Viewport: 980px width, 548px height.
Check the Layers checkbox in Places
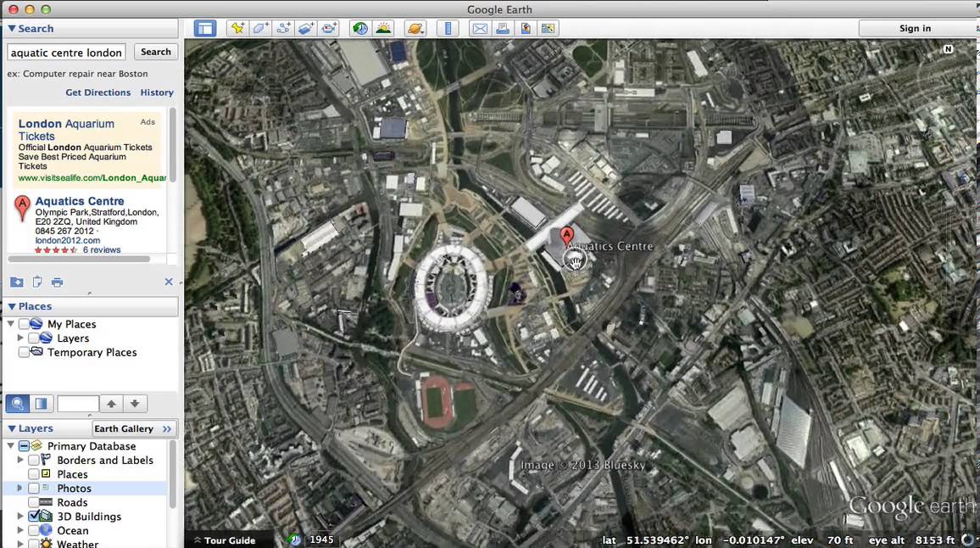pyautogui.click(x=34, y=338)
